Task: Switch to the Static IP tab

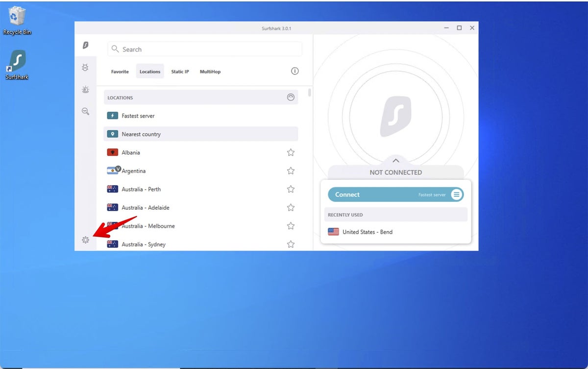Action: click(180, 72)
